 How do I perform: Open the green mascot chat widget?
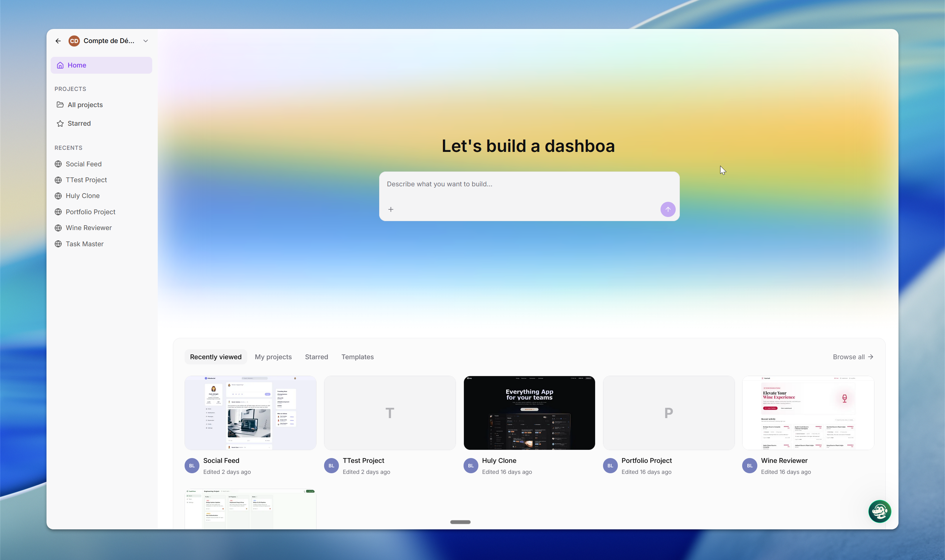pos(879,511)
